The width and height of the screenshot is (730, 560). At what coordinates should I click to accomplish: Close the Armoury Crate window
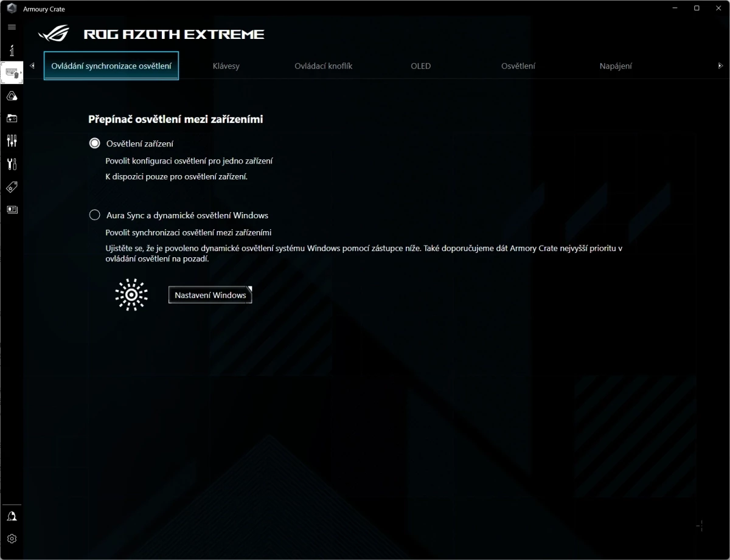[718, 8]
